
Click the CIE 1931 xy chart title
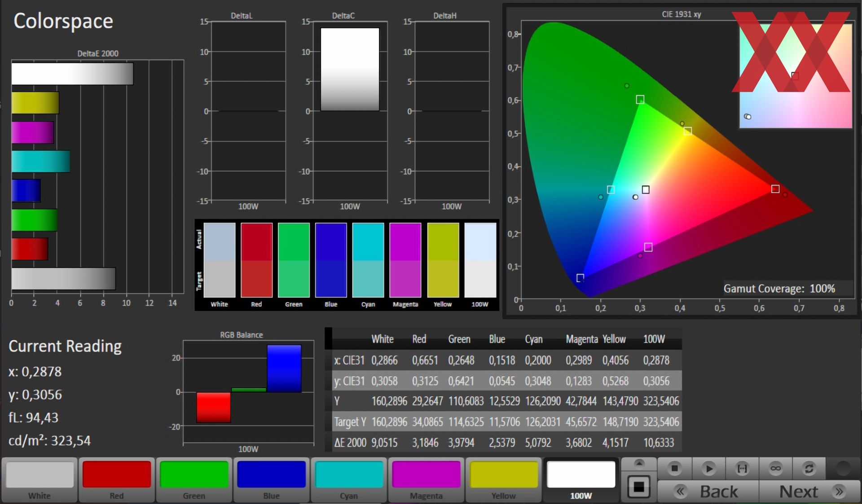(682, 14)
